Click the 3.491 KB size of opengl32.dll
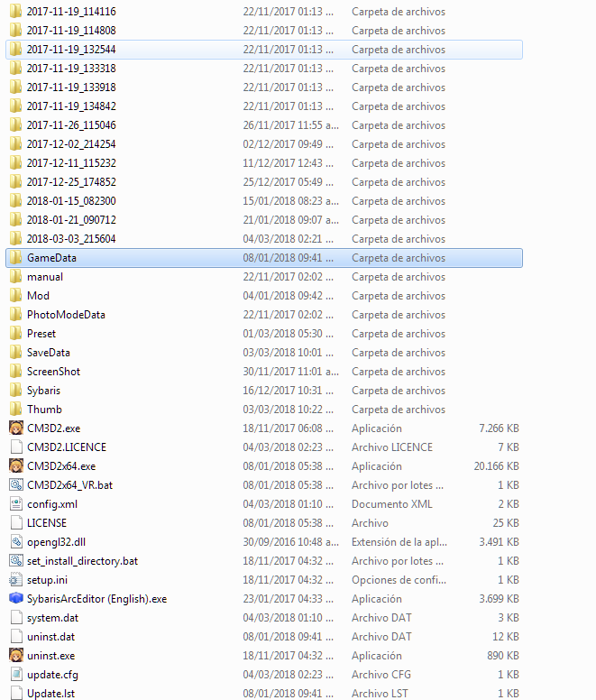596x700 pixels. pos(500,542)
